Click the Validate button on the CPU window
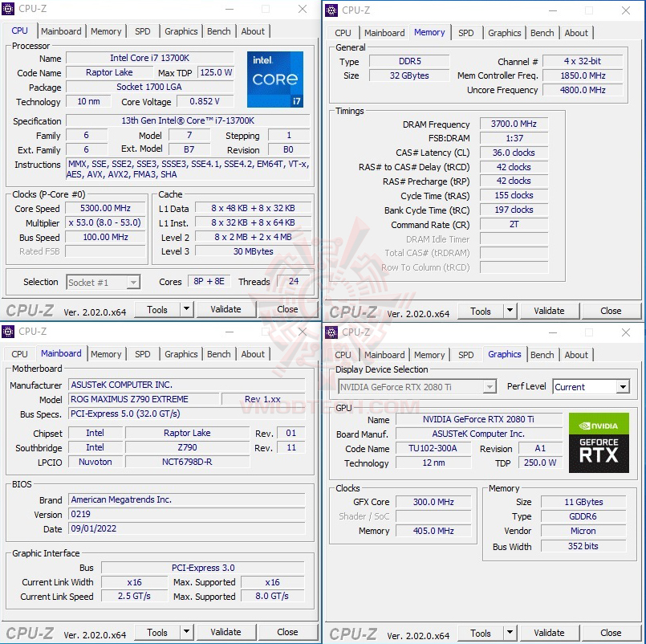 click(x=226, y=309)
